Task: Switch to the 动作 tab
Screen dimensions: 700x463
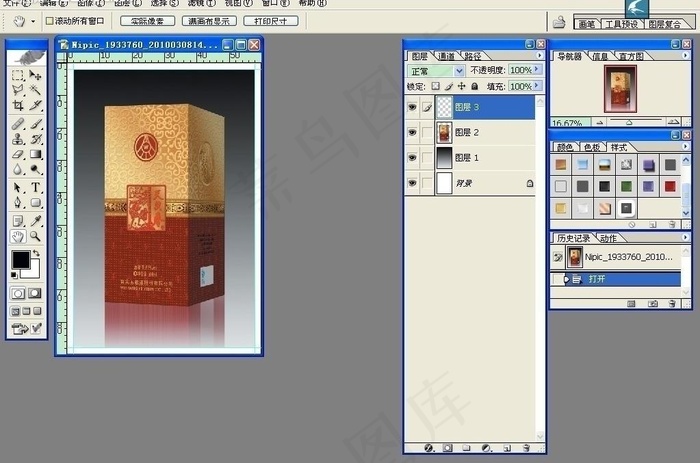Action: tap(608, 238)
